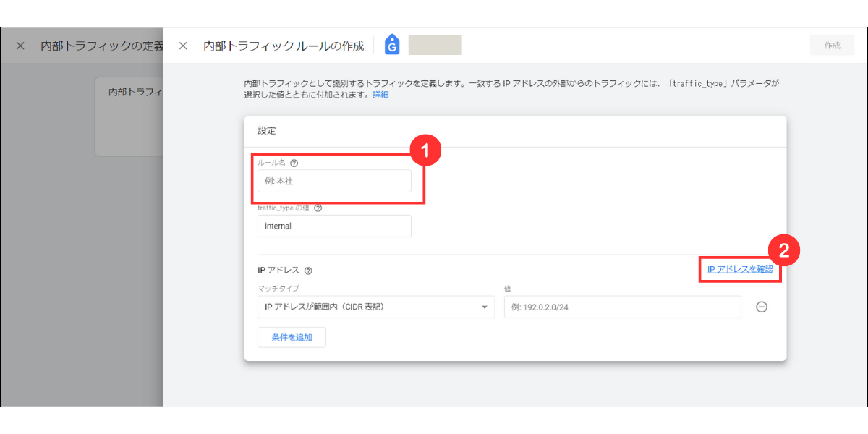Show help for traffic_type の値
Screen dimensions: 868x434
pos(318,208)
